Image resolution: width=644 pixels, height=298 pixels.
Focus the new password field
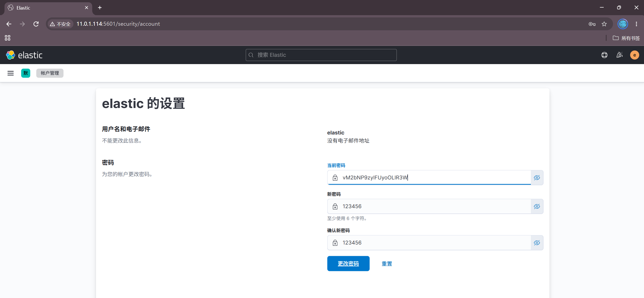pos(429,206)
